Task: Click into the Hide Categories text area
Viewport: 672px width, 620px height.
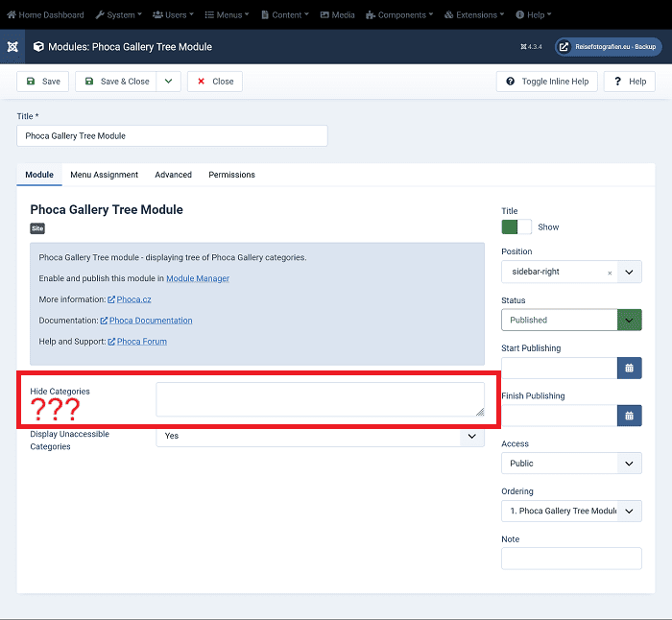Action: 320,399
